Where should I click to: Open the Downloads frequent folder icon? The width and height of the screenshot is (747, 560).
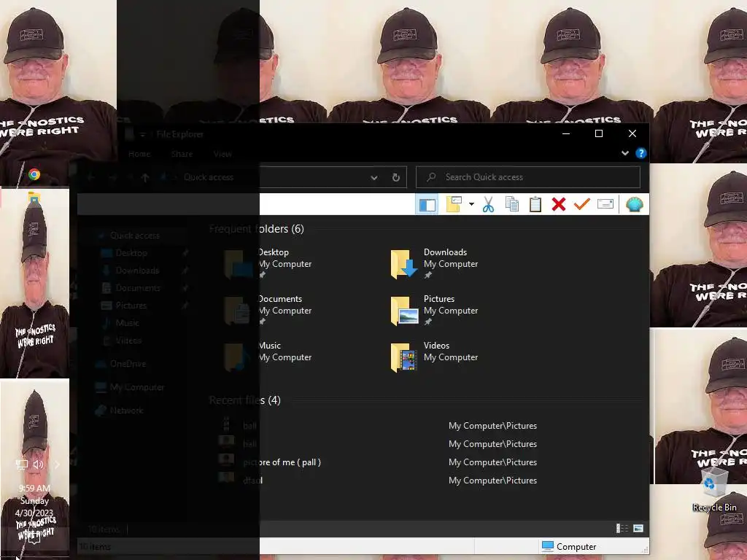(404, 264)
